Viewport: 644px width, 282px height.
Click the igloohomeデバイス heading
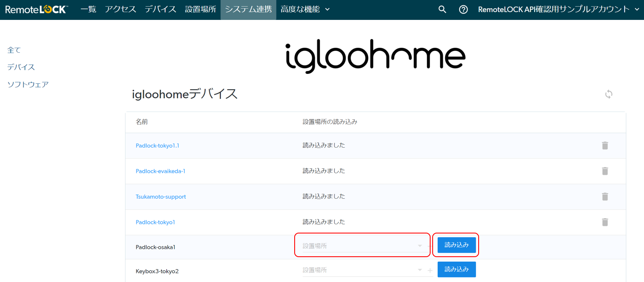coord(185,94)
